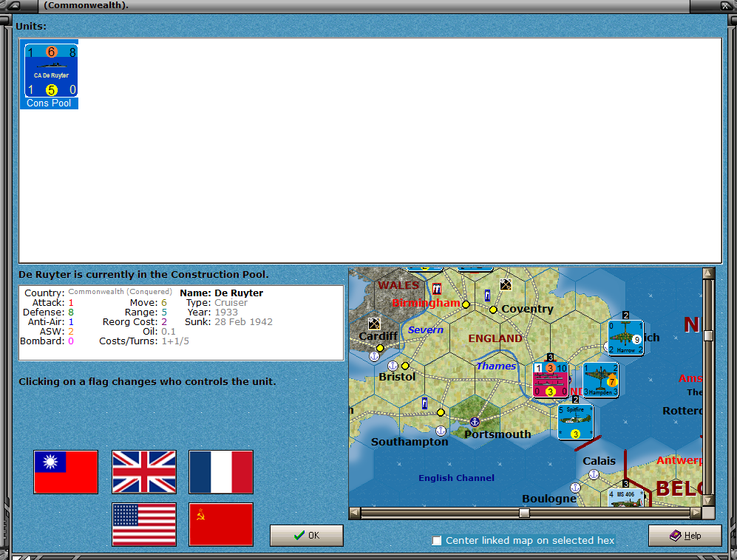Click the Cardiff port anchor icon
Viewport: 737px width, 560px height.
(374, 357)
